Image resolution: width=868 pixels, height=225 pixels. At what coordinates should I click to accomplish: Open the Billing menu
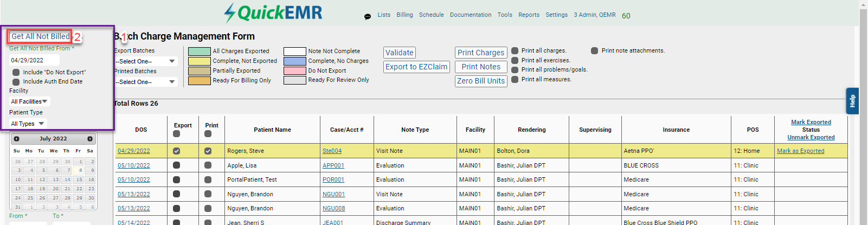point(404,15)
